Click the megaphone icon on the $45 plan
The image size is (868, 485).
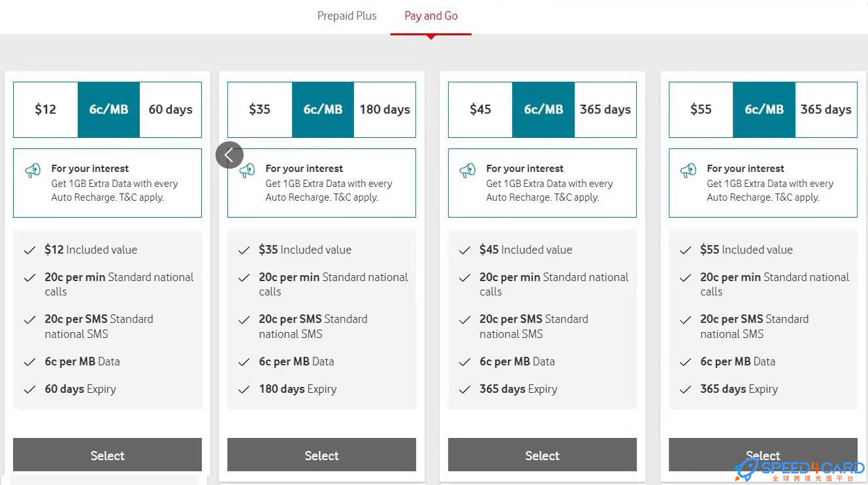tap(466, 169)
